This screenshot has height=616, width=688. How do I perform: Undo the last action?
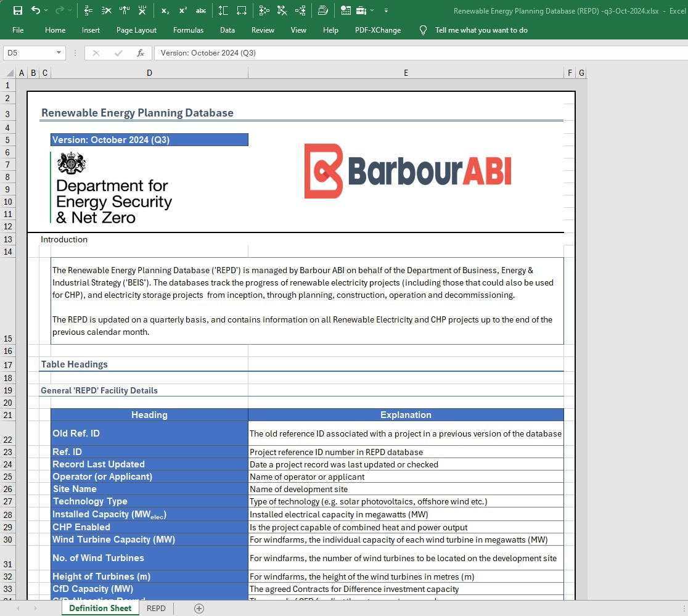pos(36,10)
